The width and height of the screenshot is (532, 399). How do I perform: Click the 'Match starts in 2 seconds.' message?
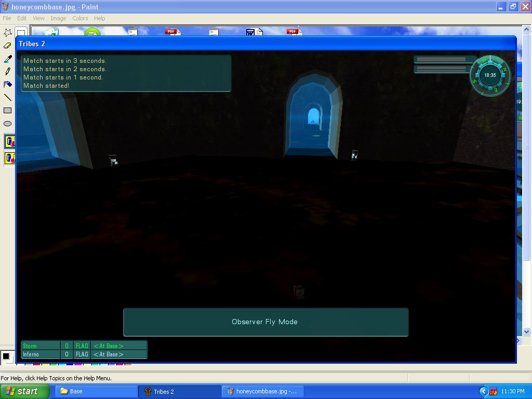pyautogui.click(x=65, y=69)
